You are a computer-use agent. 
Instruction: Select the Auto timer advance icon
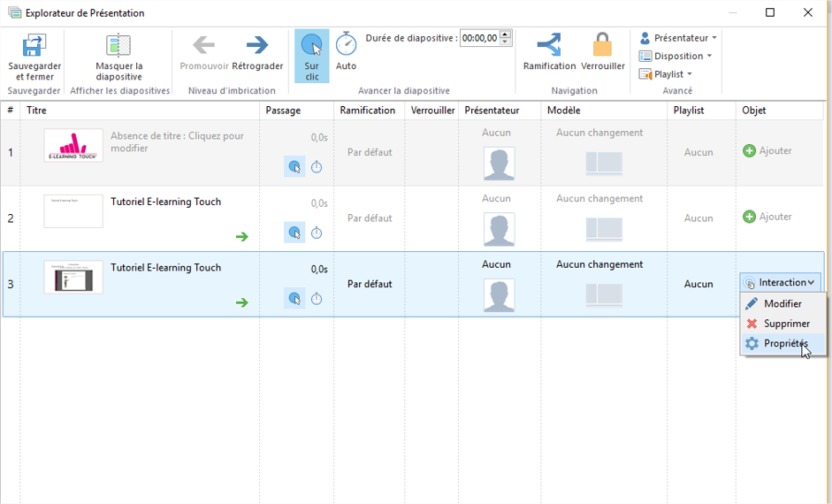(x=346, y=44)
